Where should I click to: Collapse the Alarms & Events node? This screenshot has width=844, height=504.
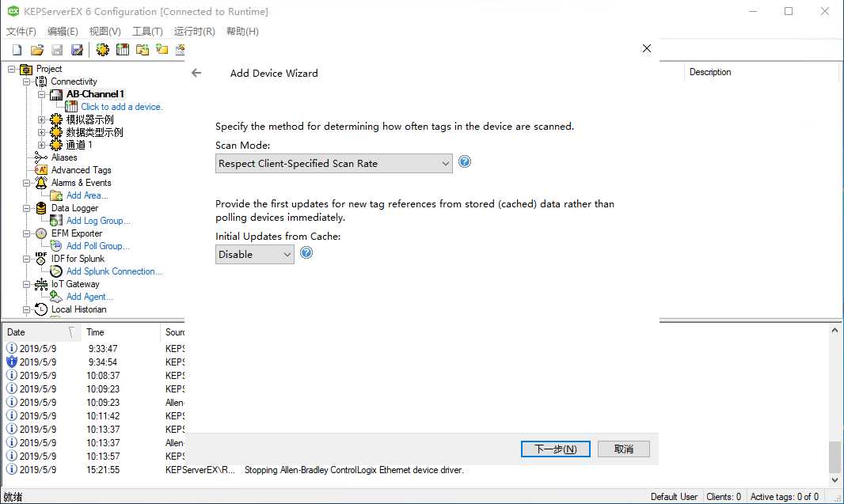[x=26, y=183]
